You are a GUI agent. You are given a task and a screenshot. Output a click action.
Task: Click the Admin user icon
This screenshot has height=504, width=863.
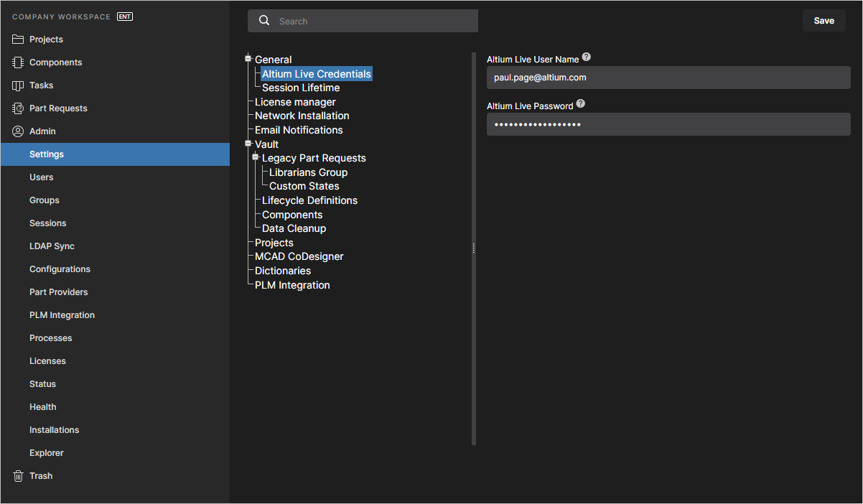pyautogui.click(x=18, y=131)
